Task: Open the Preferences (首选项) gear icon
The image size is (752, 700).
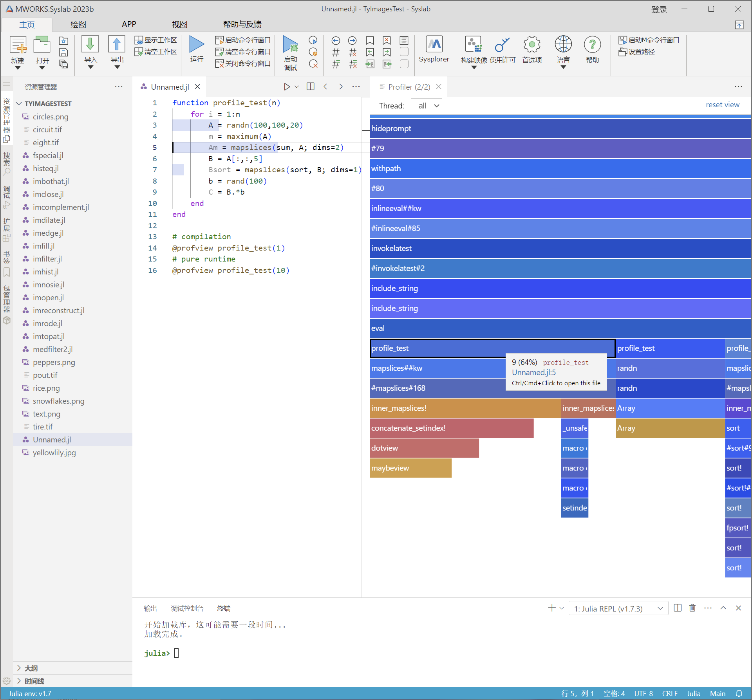Action: (532, 44)
